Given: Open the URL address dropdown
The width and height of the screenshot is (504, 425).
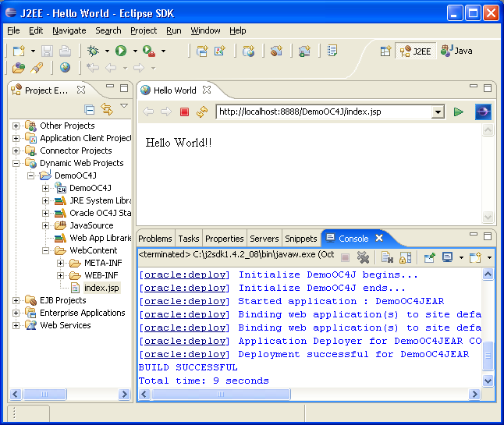Looking at the screenshot, I should coord(438,112).
